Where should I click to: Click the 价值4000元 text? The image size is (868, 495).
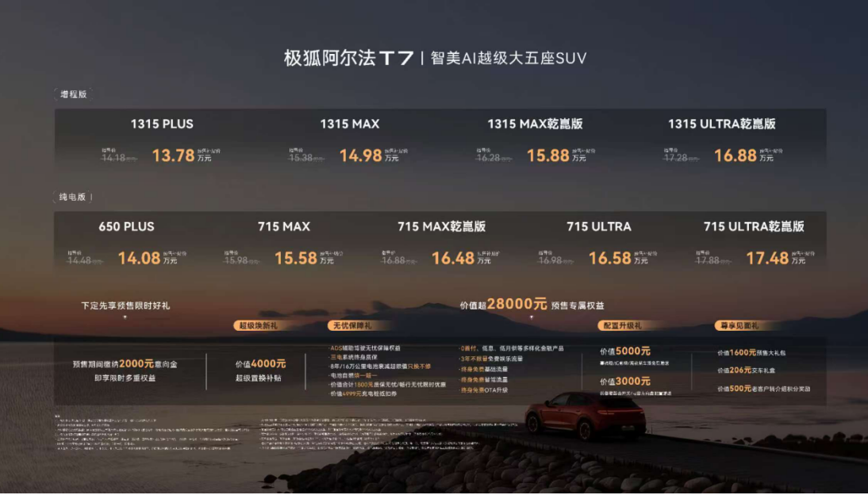coord(261,364)
